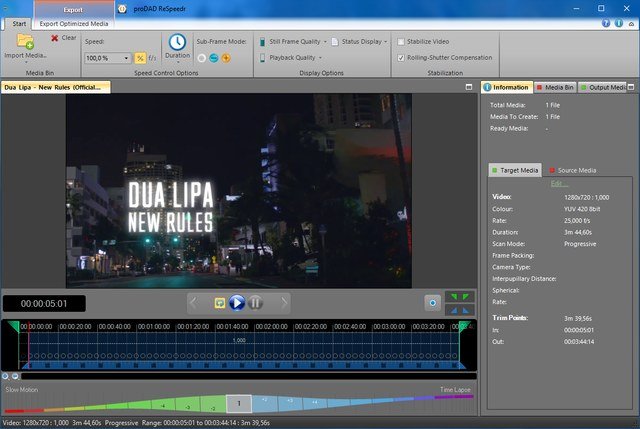Enable the Stabilize Video checkbox
Image resolution: width=640 pixels, height=429 pixels.
click(x=401, y=42)
